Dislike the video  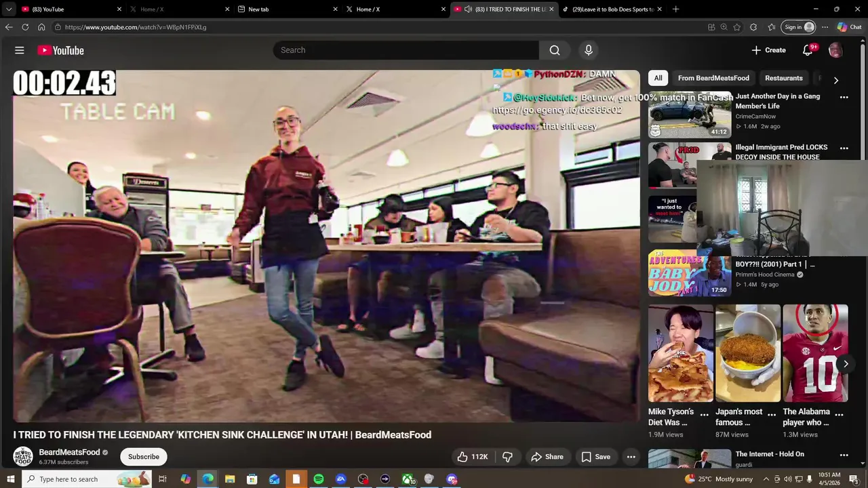pyautogui.click(x=507, y=457)
